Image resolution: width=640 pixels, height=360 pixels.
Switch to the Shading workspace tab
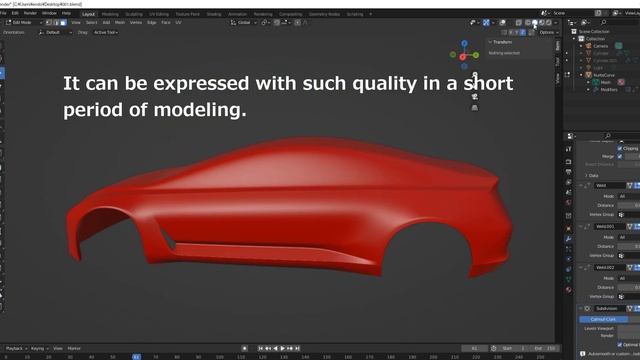point(213,14)
